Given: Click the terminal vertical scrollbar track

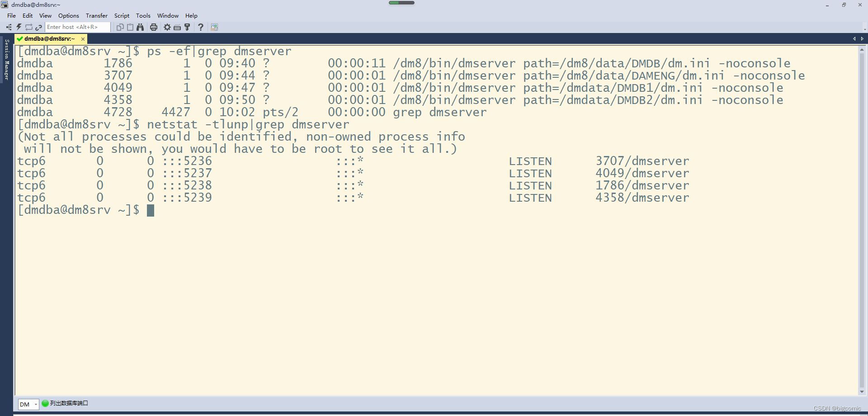Looking at the screenshot, I should [x=862, y=220].
